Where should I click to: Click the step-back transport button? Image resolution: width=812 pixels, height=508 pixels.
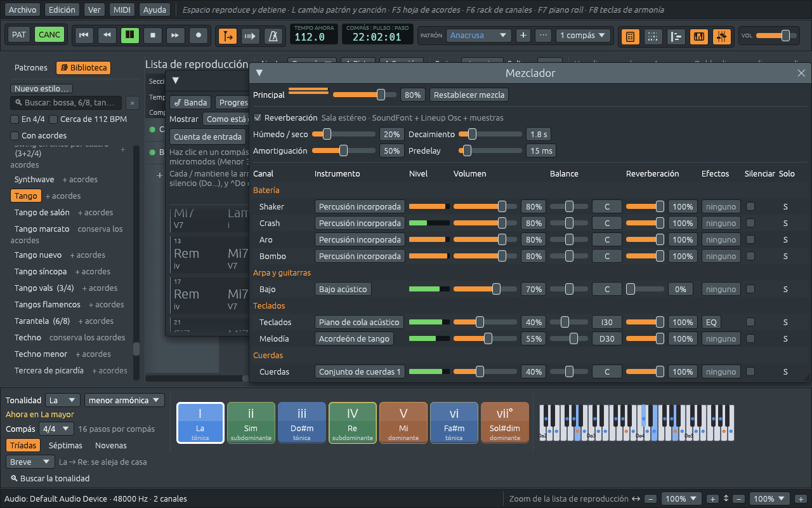pyautogui.click(x=107, y=35)
